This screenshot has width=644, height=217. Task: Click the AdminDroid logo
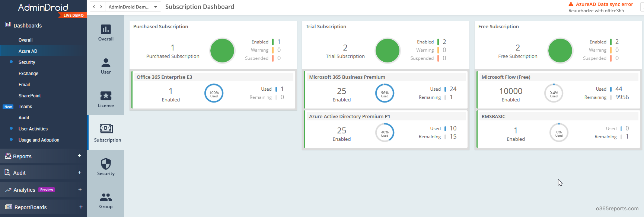point(43,7)
